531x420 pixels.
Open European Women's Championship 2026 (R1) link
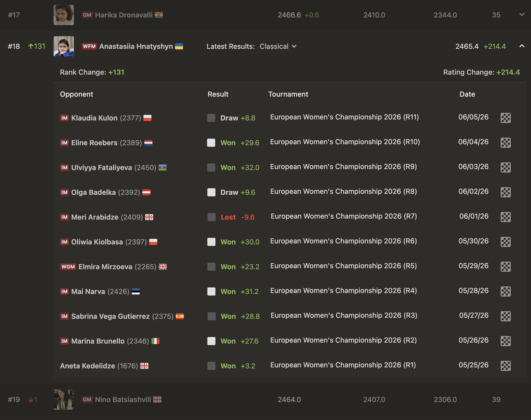(x=343, y=365)
